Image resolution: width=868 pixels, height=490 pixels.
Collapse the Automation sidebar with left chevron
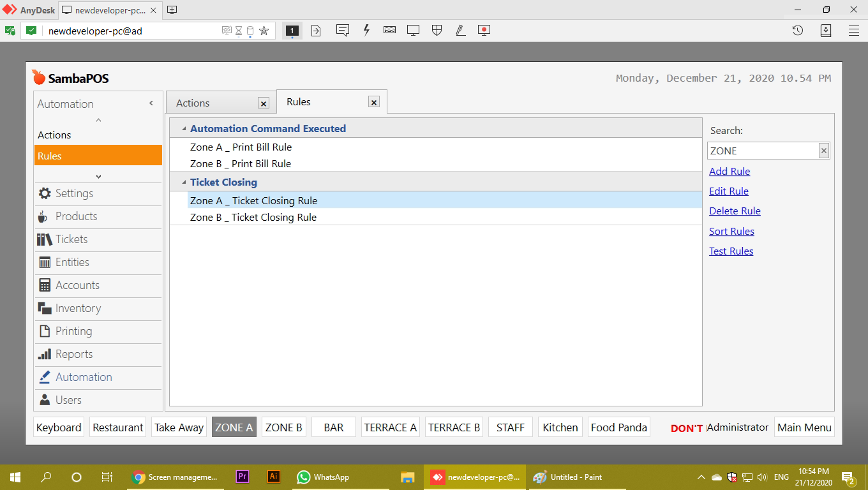[x=151, y=103]
